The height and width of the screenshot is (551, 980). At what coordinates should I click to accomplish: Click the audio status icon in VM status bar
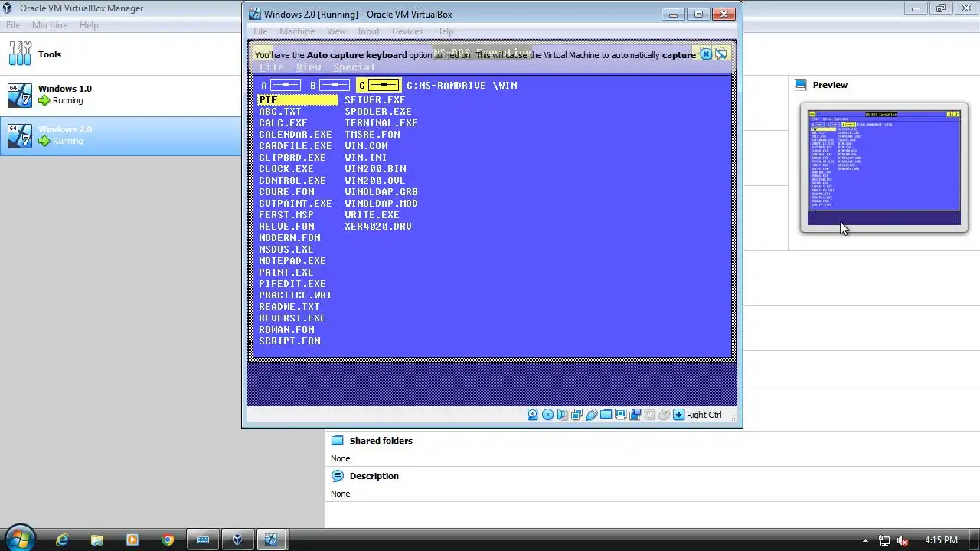point(562,415)
